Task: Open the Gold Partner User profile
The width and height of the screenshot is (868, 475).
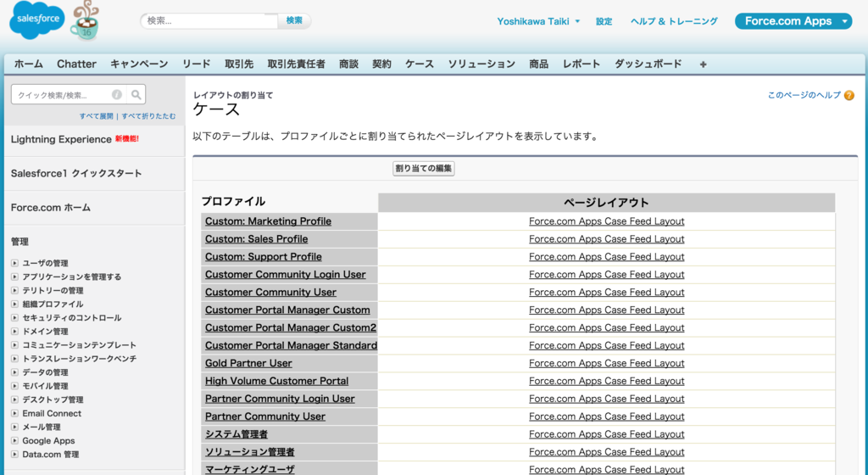Action: click(248, 363)
